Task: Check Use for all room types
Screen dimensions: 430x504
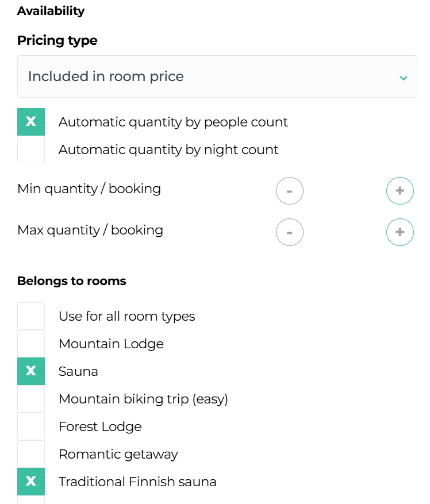Action: pyautogui.click(x=31, y=316)
